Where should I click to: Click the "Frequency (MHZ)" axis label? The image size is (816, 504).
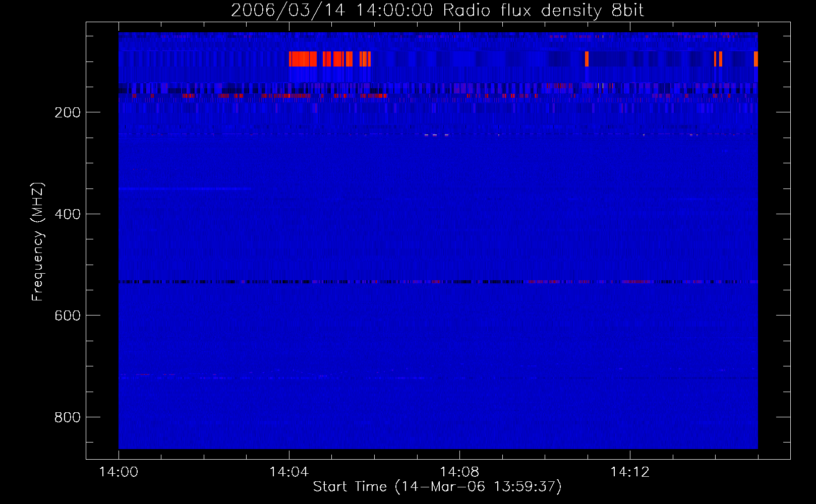pos(38,242)
